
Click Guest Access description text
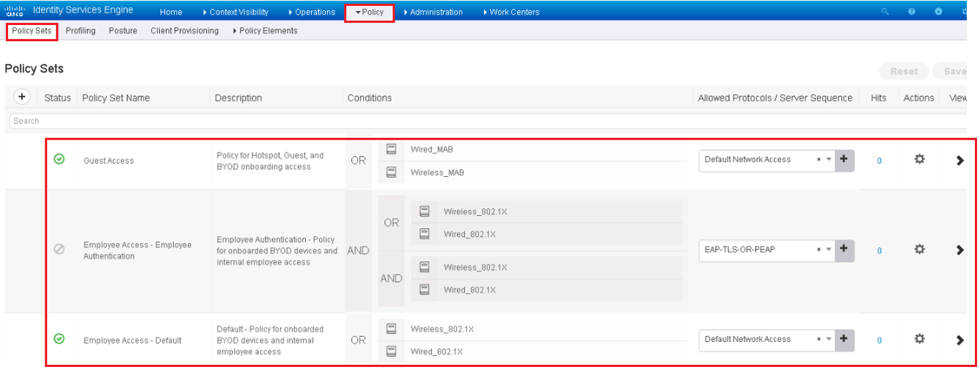(270, 161)
